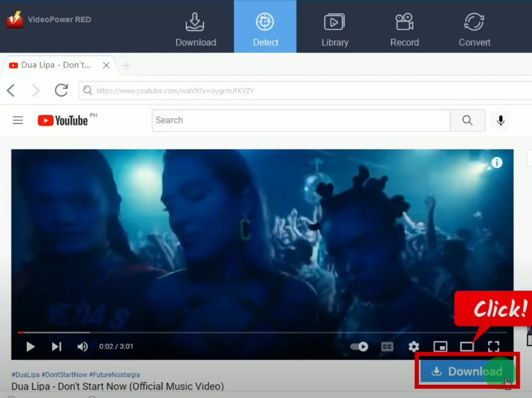Switch to the Download section of VideoPower

tap(195, 26)
